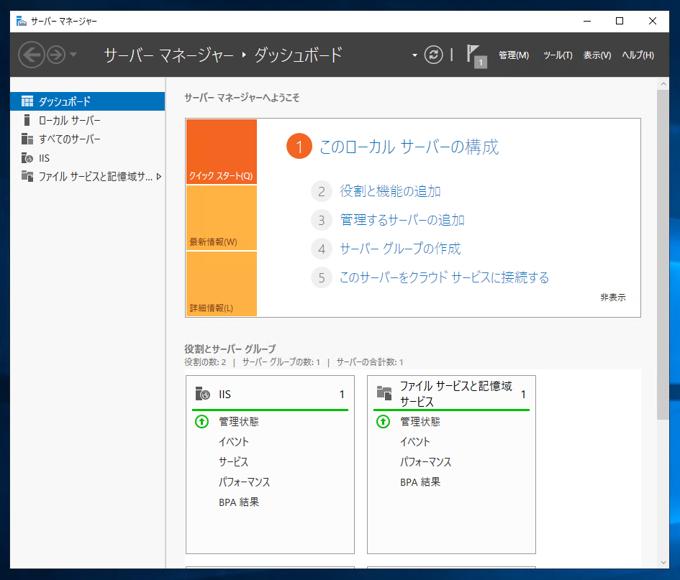Image resolution: width=680 pixels, height=580 pixels.
Task: Click the IIS tile server count 1
Action: pyautogui.click(x=342, y=394)
